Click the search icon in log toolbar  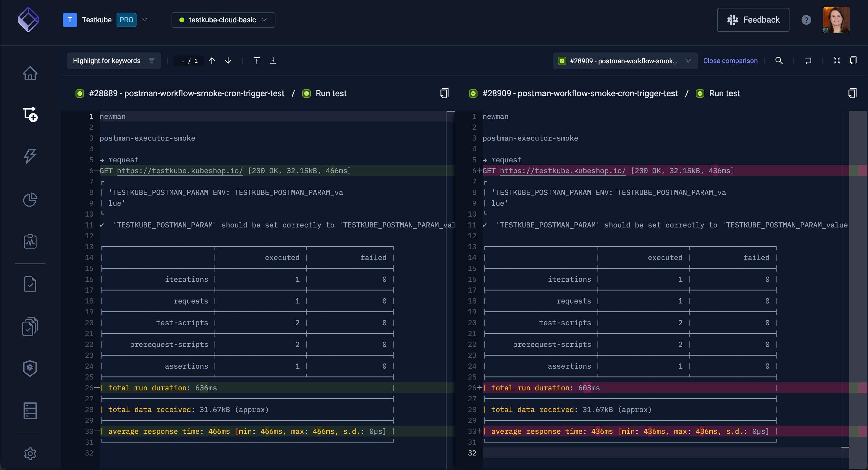click(779, 61)
